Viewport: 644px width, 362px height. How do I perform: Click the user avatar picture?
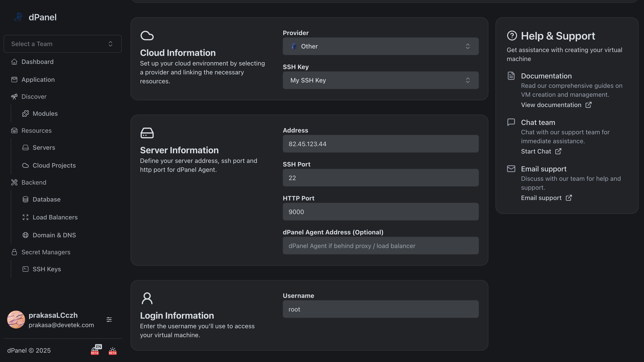(x=16, y=320)
